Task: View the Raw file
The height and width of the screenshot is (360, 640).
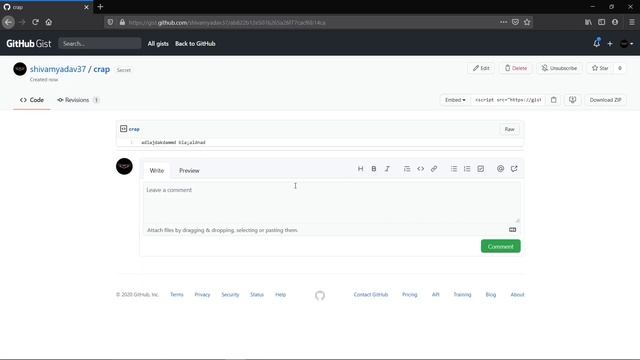Action: [509, 129]
